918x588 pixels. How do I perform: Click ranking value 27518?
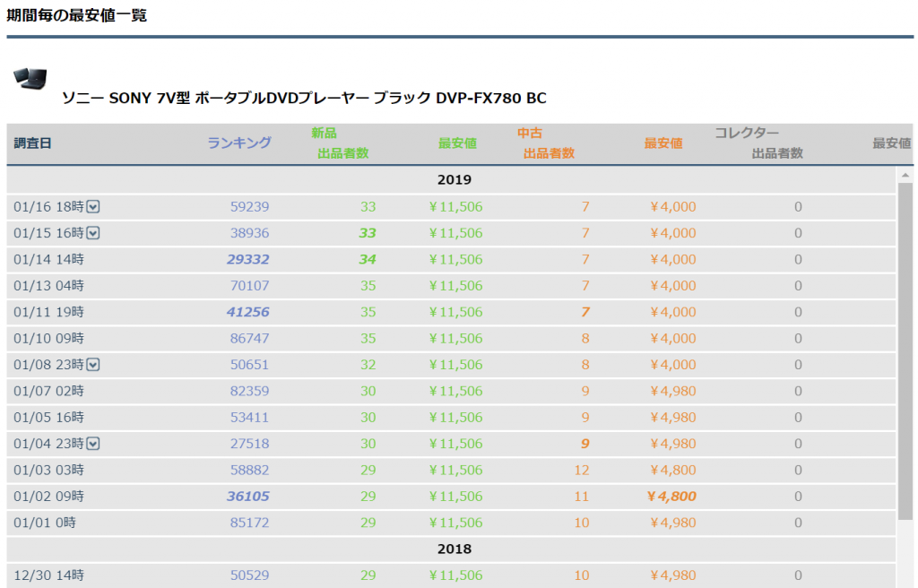tap(249, 444)
